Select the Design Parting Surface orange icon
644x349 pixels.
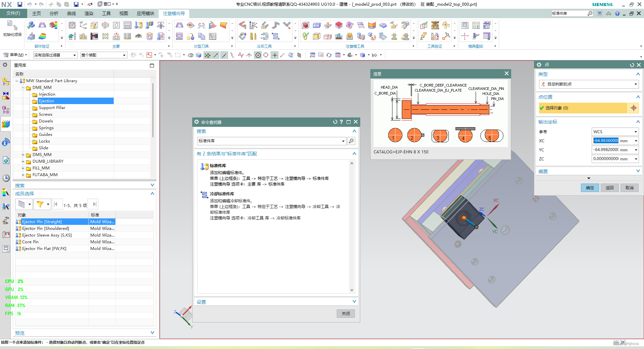coord(224,25)
